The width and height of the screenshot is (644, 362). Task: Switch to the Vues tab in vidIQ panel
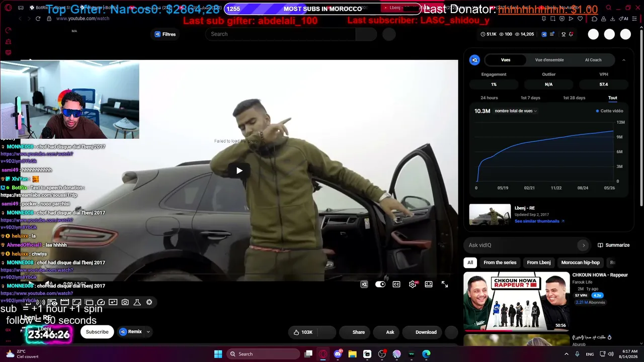tap(506, 60)
